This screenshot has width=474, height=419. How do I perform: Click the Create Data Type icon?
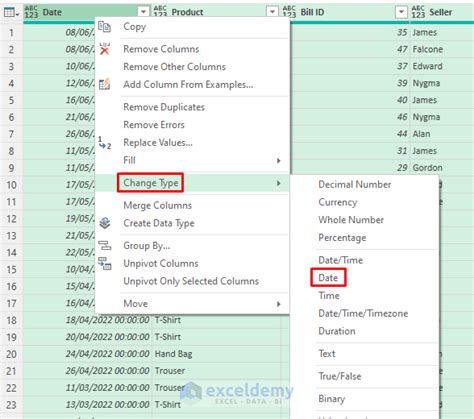[x=105, y=223]
